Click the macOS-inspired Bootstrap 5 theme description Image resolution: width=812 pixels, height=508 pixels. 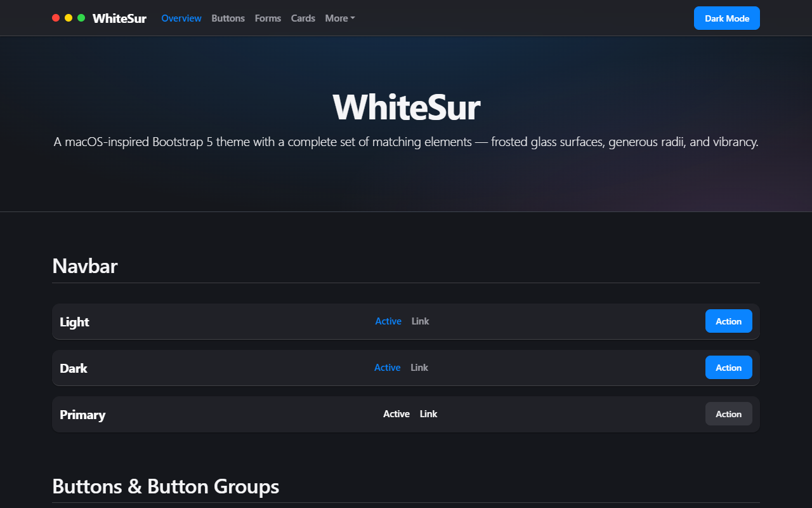coord(406,142)
